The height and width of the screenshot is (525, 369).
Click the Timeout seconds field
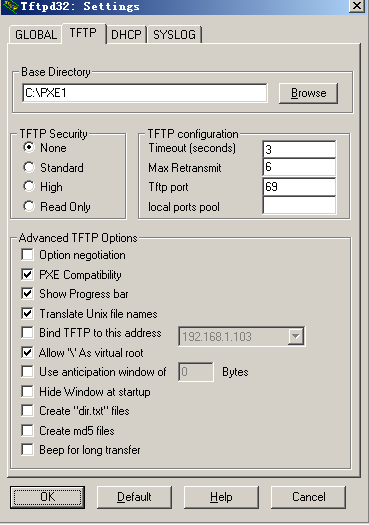click(x=299, y=149)
